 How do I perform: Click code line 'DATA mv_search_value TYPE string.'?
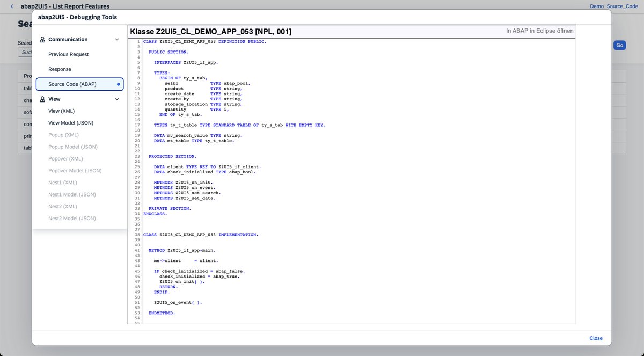(198, 135)
